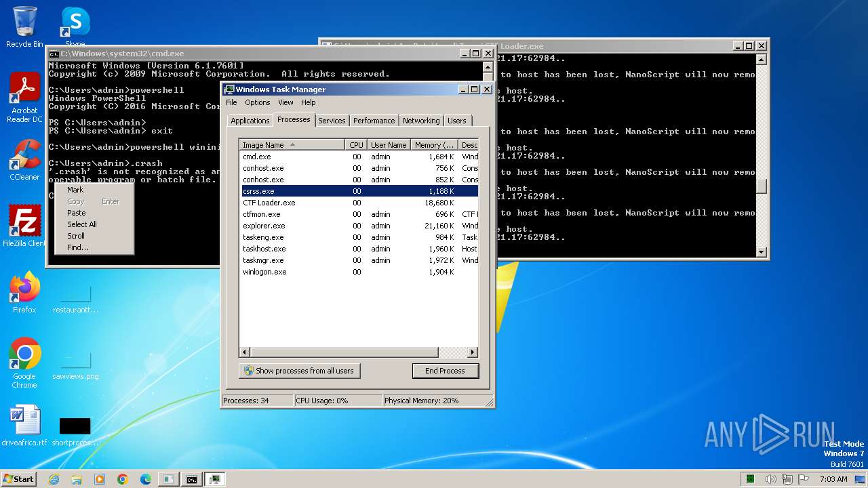Switch to Task Manager taskbar button
Viewport: 868px width, 488px height.
215,479
